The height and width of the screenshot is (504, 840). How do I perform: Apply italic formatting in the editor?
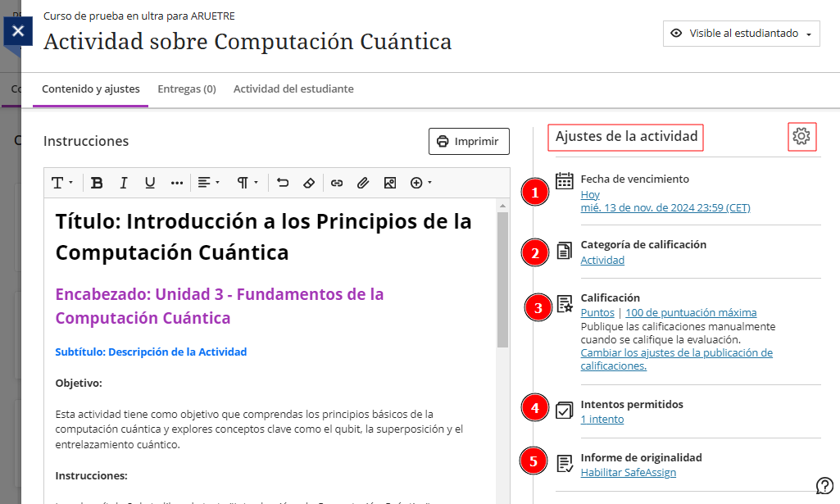124,183
